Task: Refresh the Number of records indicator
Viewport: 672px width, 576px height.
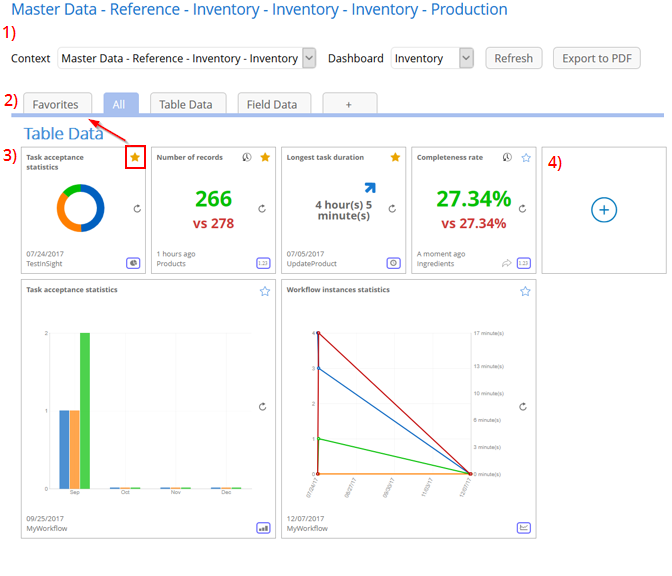Action: pos(262,209)
